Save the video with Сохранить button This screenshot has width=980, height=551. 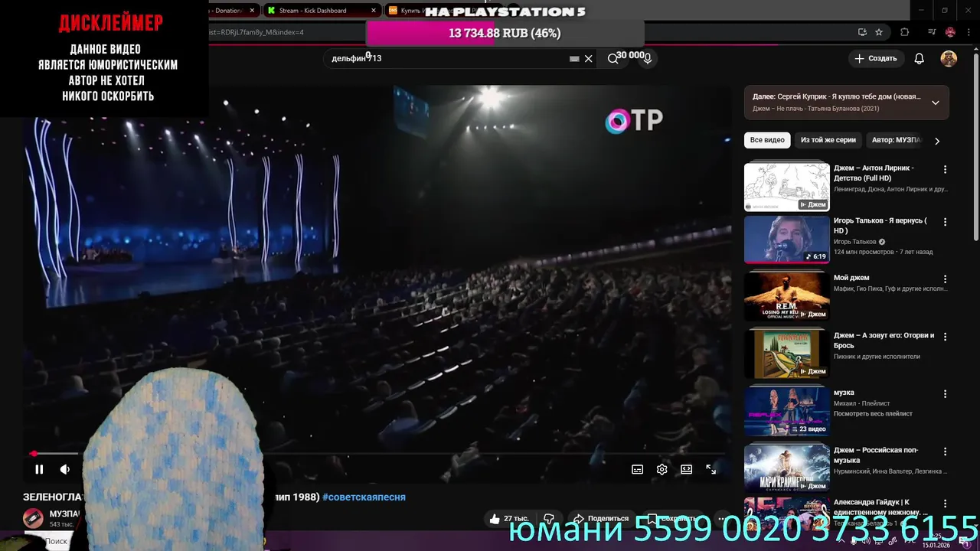click(x=671, y=519)
